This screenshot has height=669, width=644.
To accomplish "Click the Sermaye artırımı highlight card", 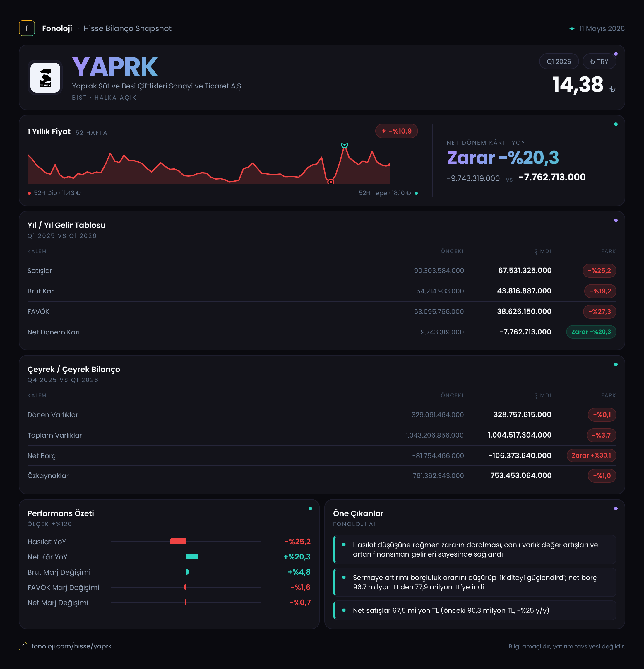I will [x=475, y=582].
